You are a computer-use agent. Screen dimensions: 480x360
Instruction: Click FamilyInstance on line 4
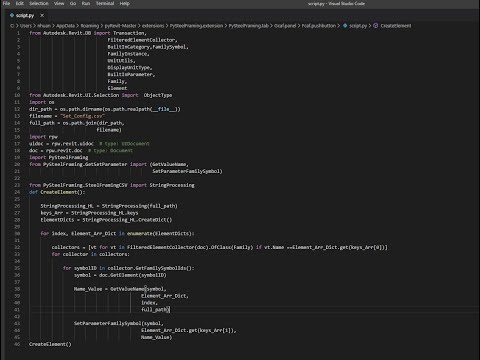127,54
